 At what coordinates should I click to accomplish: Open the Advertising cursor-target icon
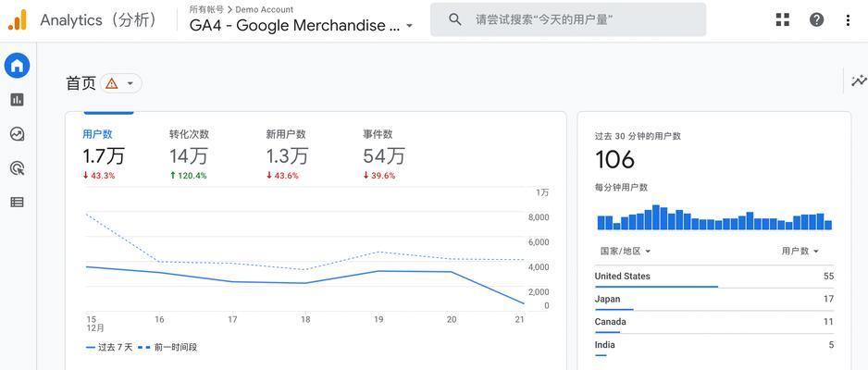(18, 168)
